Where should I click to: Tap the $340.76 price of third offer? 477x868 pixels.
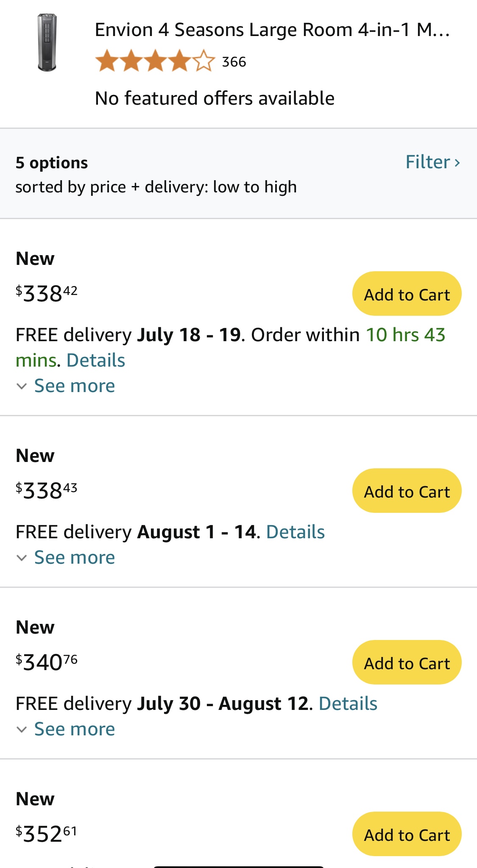(x=47, y=662)
